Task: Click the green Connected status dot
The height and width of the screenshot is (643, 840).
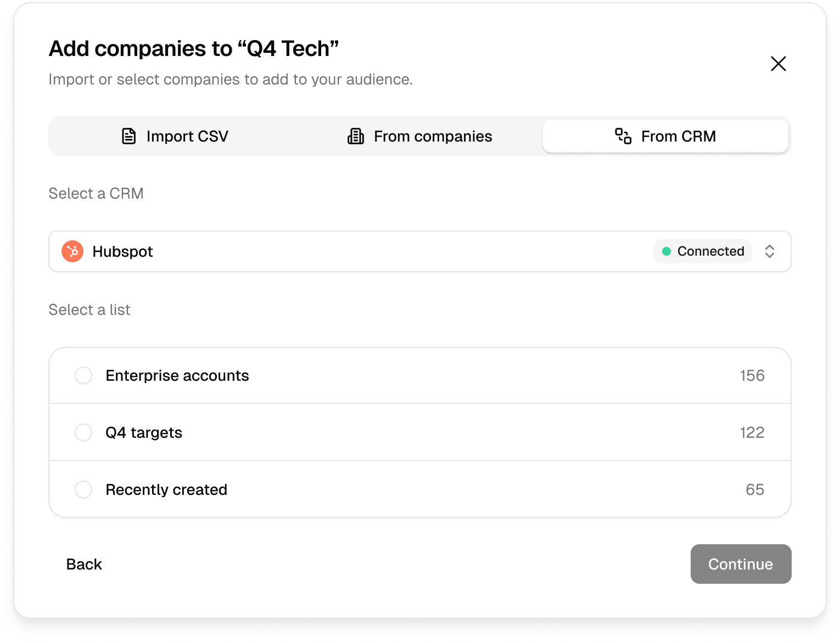Action: click(x=667, y=251)
